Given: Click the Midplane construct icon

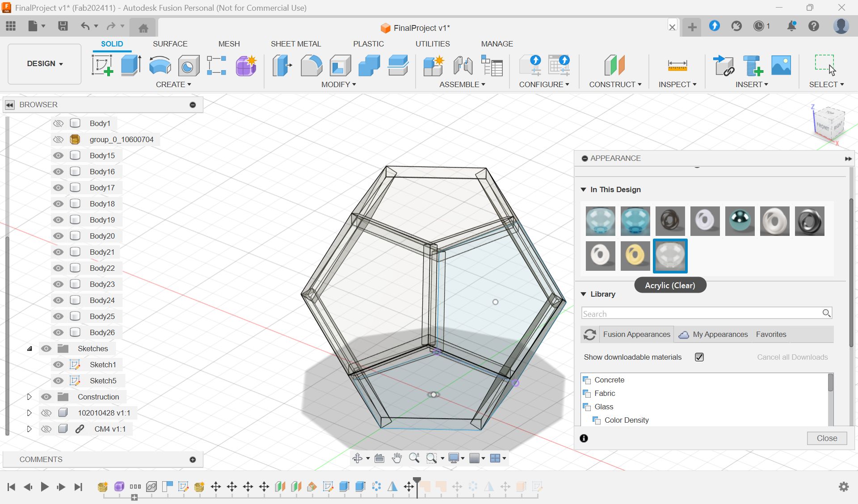Looking at the screenshot, I should 614,65.
